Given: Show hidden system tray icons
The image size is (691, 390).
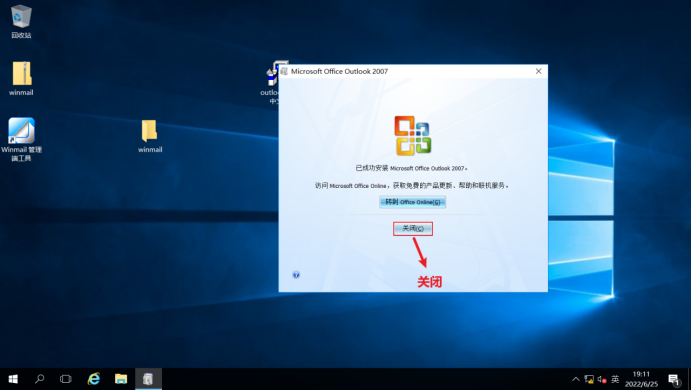Looking at the screenshot, I should click(x=576, y=379).
